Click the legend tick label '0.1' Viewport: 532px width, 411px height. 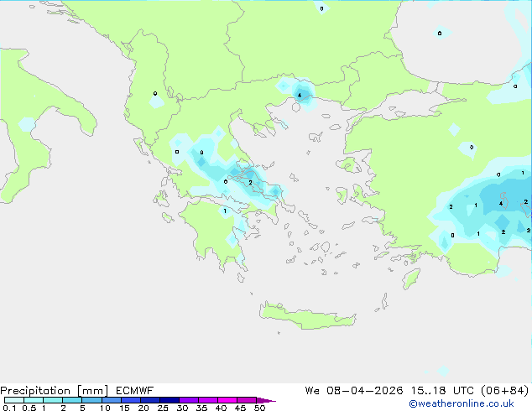[x=9, y=408]
